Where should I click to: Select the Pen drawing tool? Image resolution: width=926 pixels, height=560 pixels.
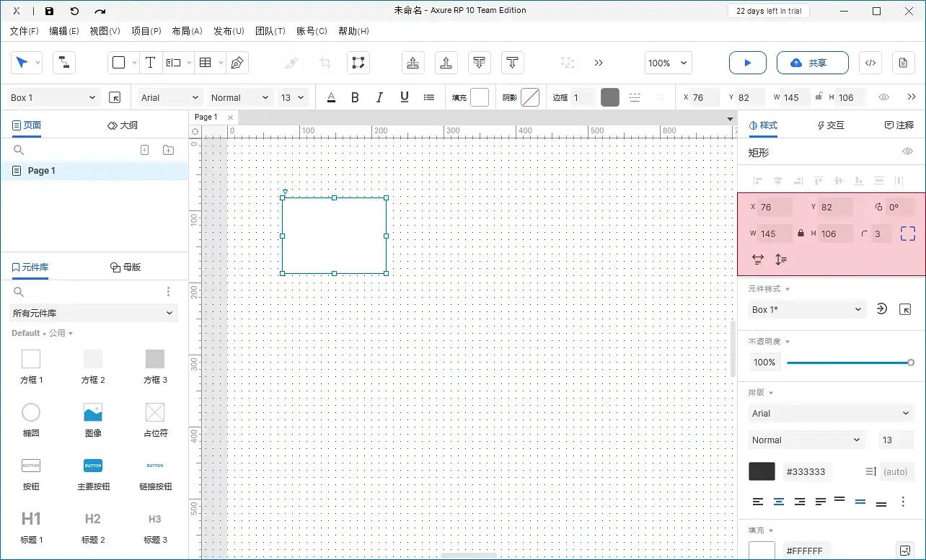tap(237, 63)
